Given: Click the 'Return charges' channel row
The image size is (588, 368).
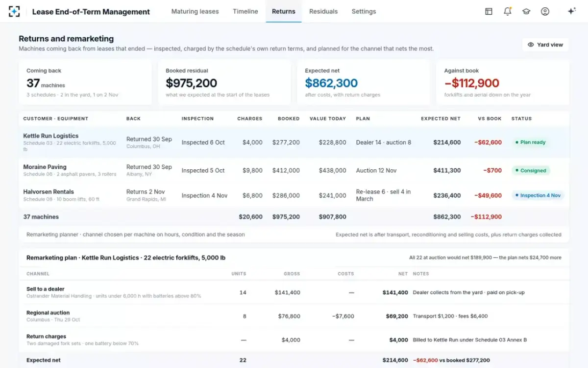Looking at the screenshot, I should 294,340.
